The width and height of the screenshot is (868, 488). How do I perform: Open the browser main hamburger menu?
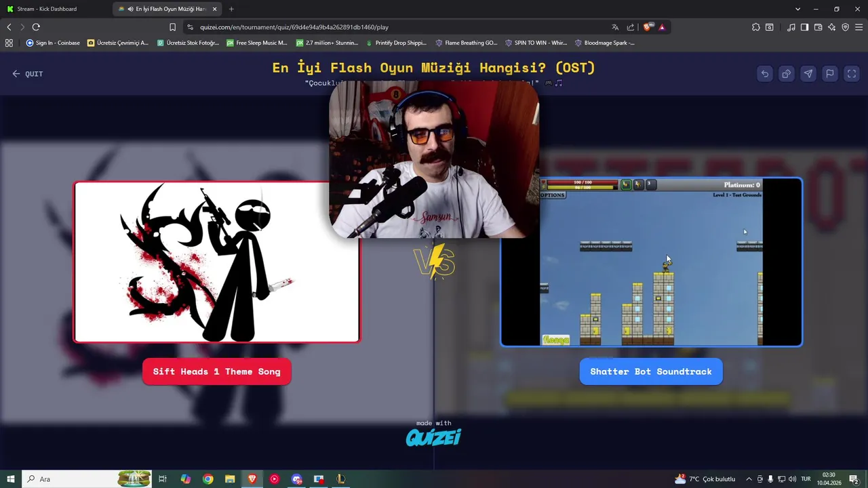pos(859,27)
